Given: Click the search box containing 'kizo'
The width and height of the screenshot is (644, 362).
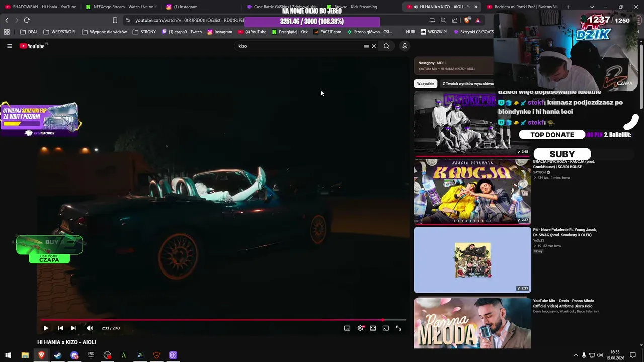Looking at the screenshot, I should click(299, 46).
